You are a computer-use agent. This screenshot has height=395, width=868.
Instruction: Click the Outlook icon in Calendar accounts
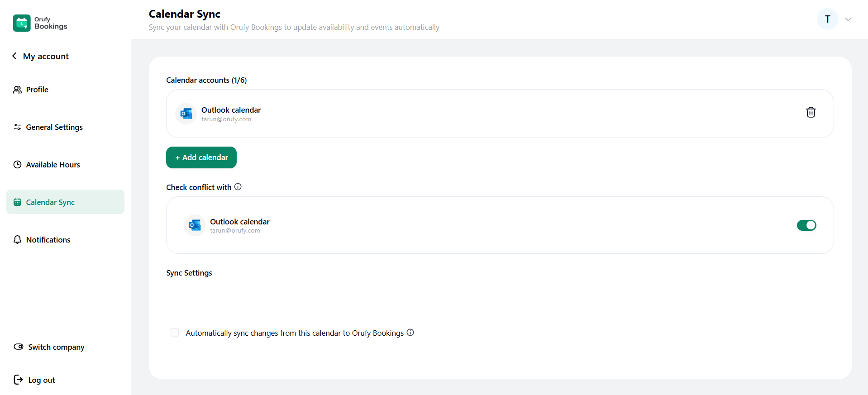[186, 114]
